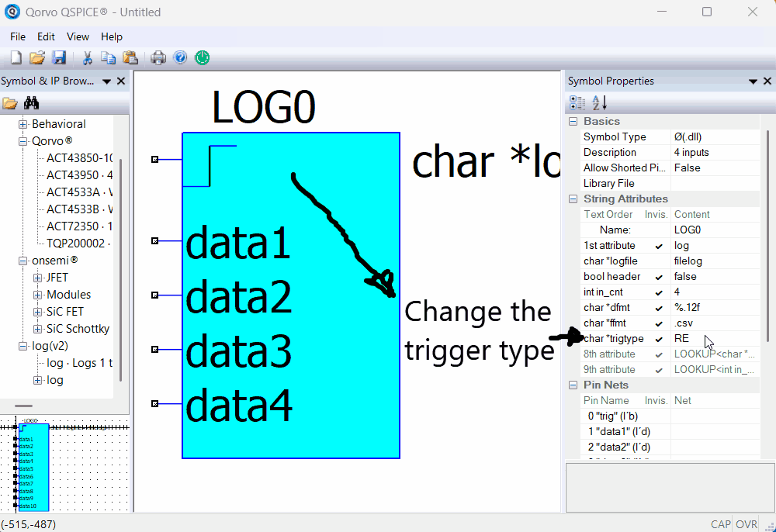Screen dimensions: 776x532
Task: Expand the SiC FET tree node
Action: 37,312
